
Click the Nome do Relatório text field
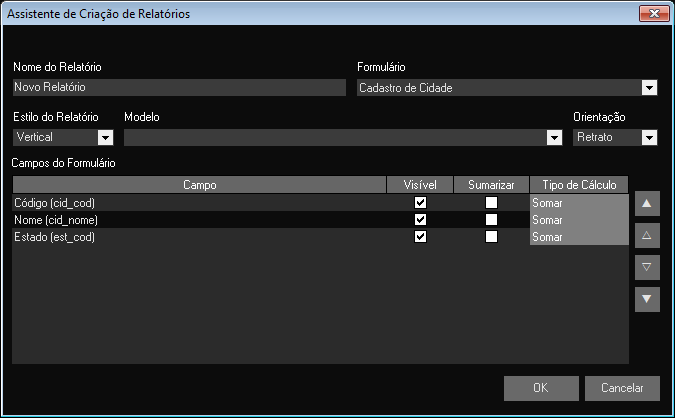(178, 88)
